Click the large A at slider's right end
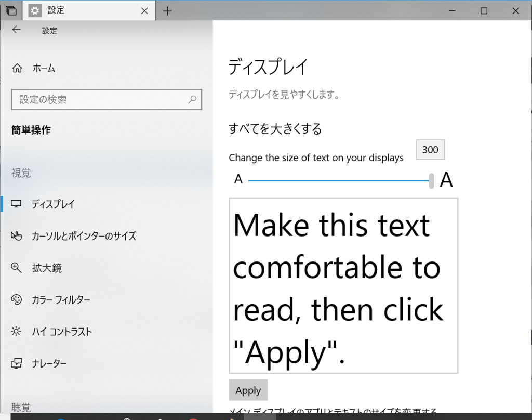The width and height of the screenshot is (532, 420). tap(446, 179)
